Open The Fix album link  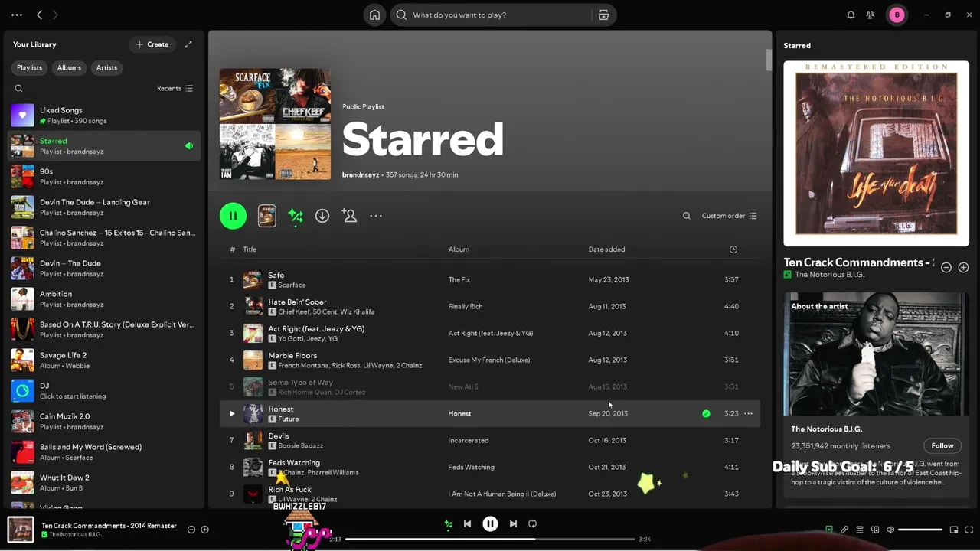point(460,279)
